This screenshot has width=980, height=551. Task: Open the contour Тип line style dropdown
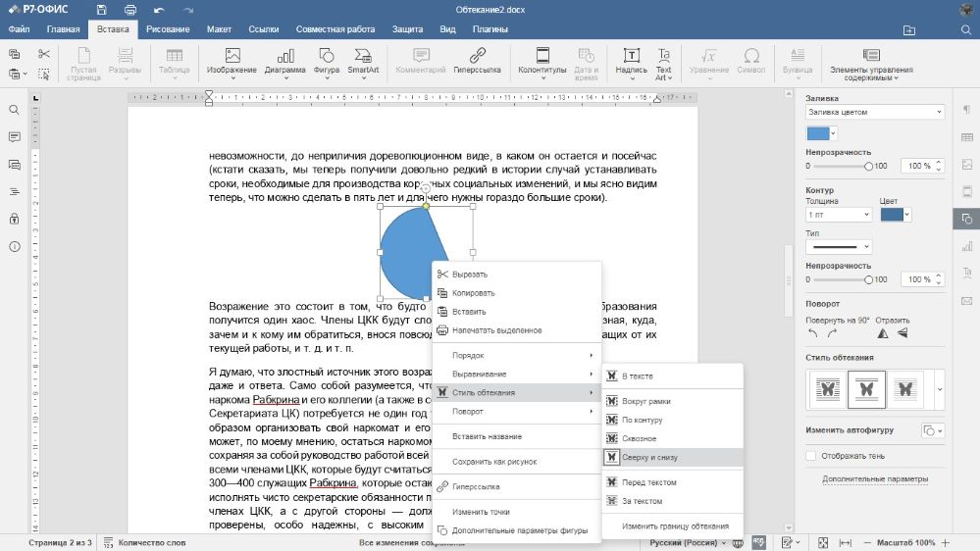(838, 246)
